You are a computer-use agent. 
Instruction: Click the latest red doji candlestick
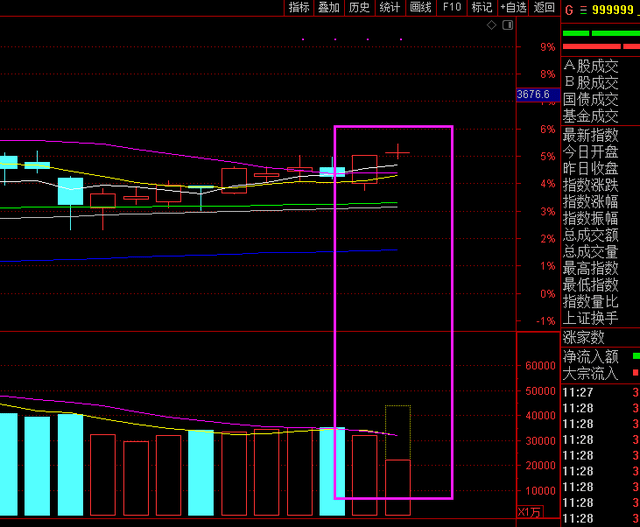pos(398,152)
